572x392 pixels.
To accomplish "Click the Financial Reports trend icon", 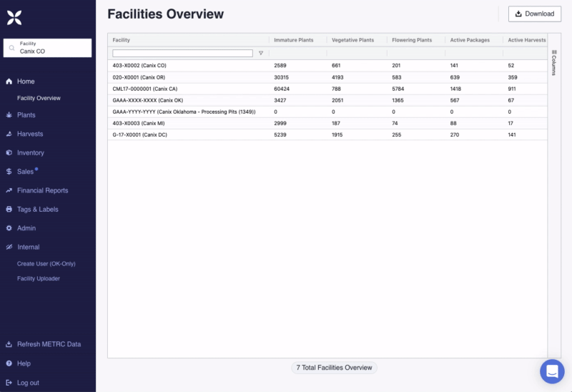I will 9,190.
